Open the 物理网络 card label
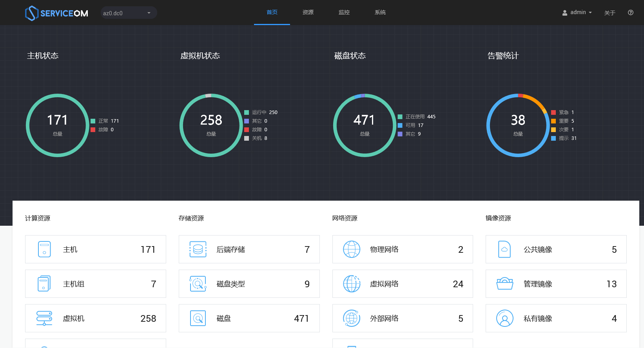Screen dimensions: 644x348 click(x=384, y=250)
